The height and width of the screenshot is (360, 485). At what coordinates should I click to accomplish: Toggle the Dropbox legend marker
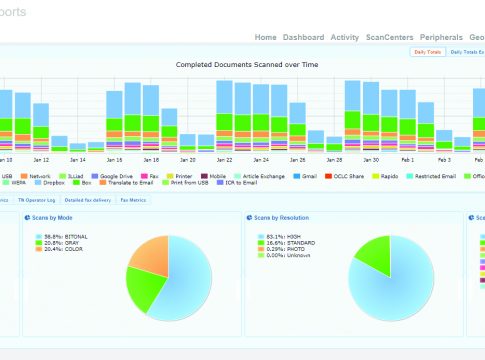[38, 183]
